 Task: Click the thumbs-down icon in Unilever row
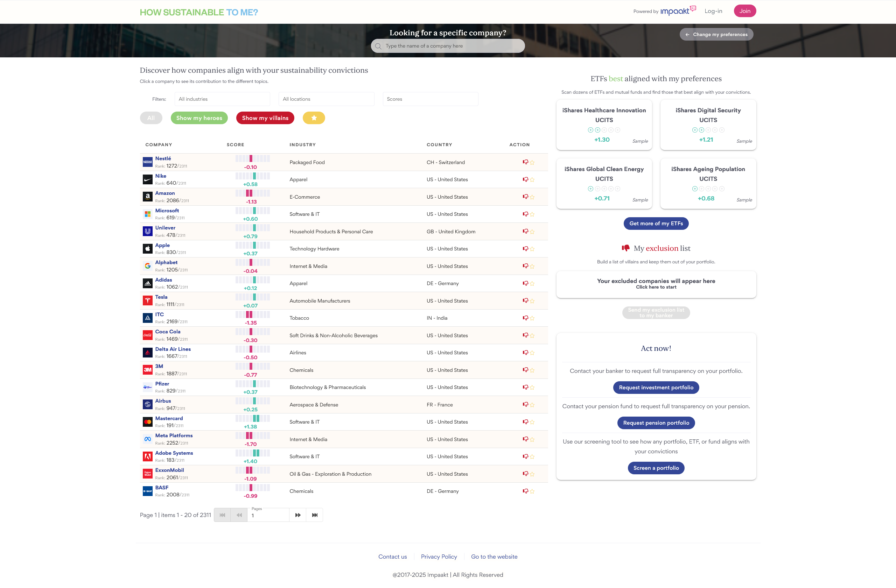[525, 231]
